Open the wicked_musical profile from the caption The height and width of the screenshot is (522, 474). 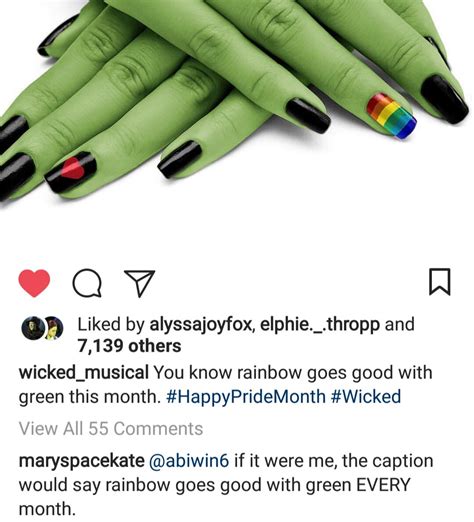tap(84, 373)
